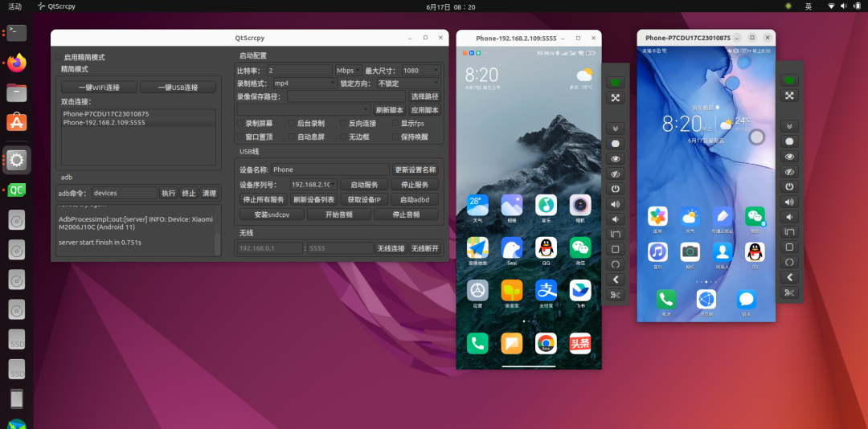
Task: Click scissors screenshot icon in Phone-P7CDU17C23010875 toolbar
Action: pos(789,292)
